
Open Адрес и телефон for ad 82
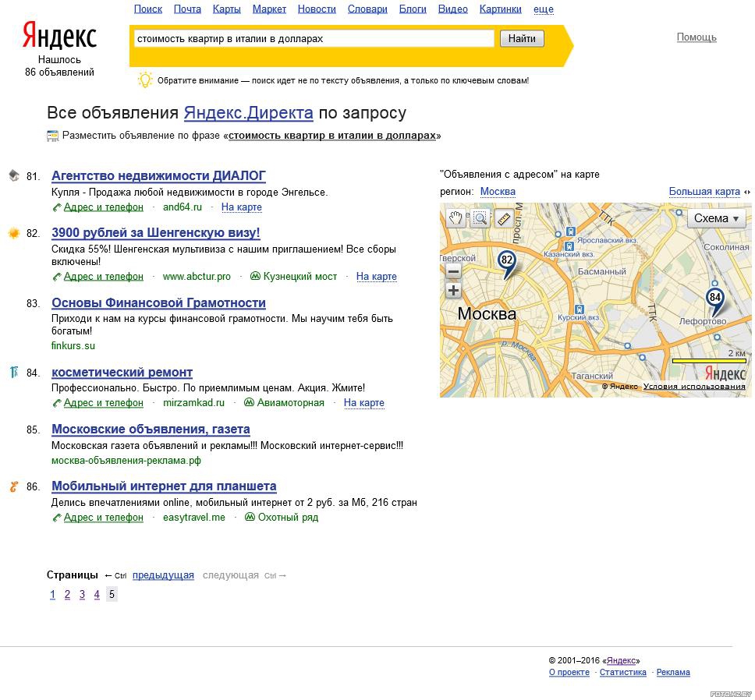[103, 276]
